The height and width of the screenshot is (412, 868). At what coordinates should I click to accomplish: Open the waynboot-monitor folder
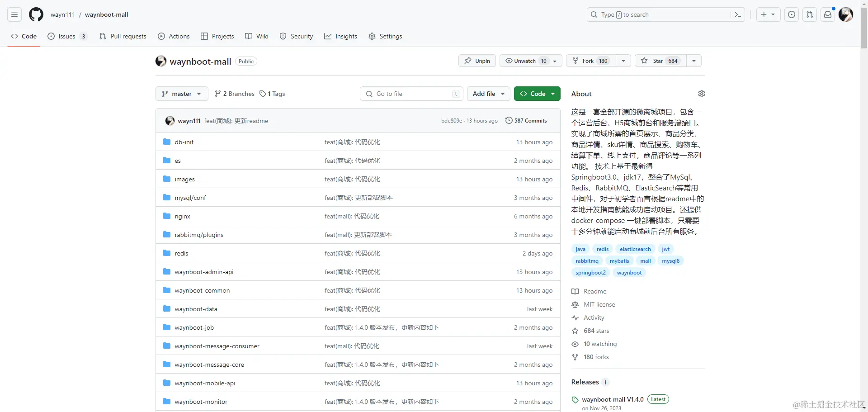tap(201, 402)
